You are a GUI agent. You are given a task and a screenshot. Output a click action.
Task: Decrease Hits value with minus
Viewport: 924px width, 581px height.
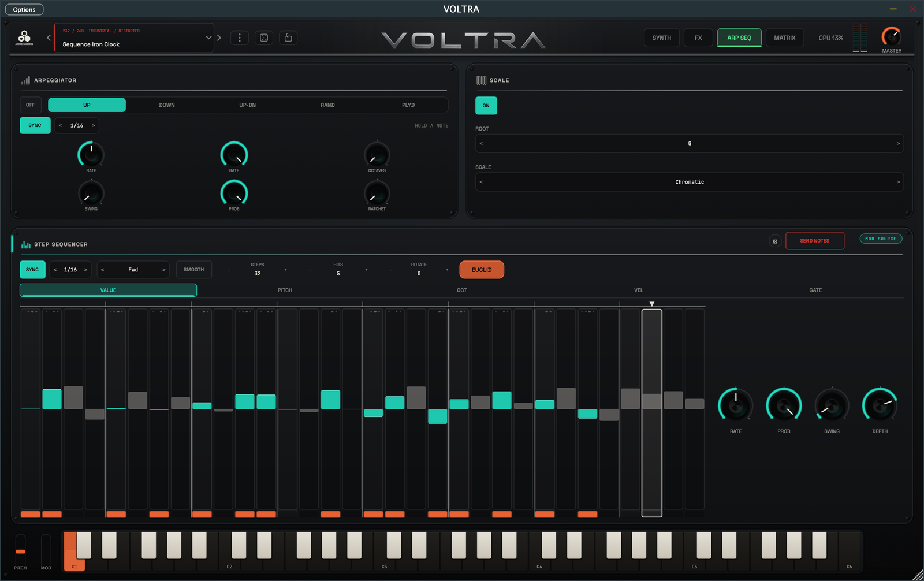click(310, 270)
